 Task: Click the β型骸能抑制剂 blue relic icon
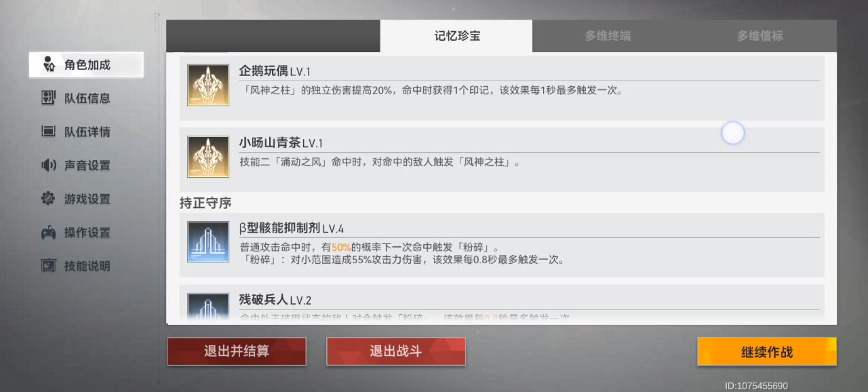click(208, 242)
